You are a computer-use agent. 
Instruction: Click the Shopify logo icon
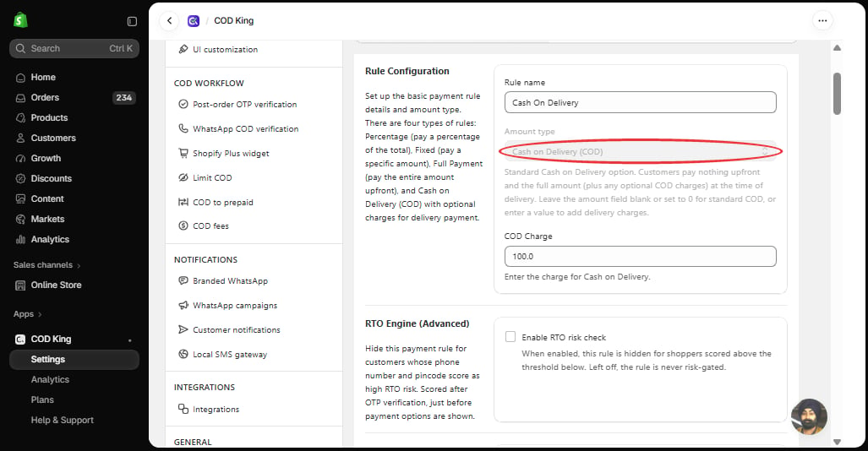tap(20, 20)
